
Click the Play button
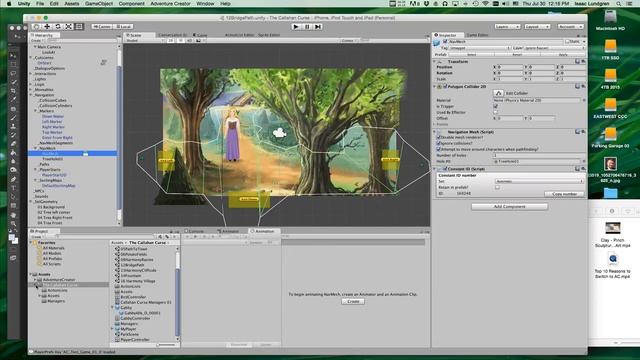(296, 27)
